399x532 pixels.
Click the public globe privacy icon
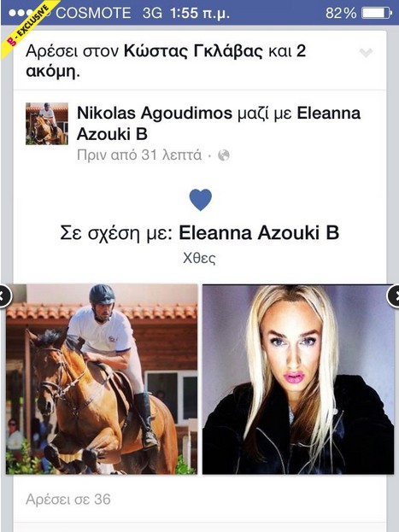[224, 155]
